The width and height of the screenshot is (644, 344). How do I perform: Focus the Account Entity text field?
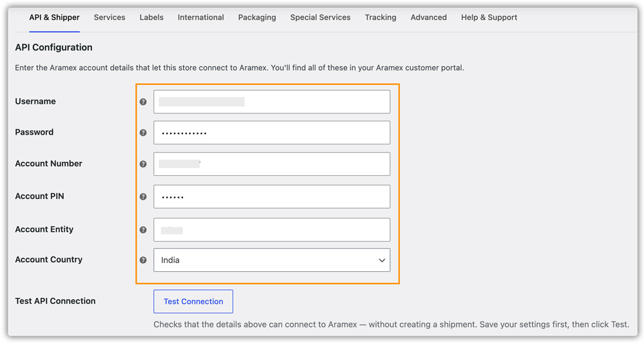(x=272, y=230)
